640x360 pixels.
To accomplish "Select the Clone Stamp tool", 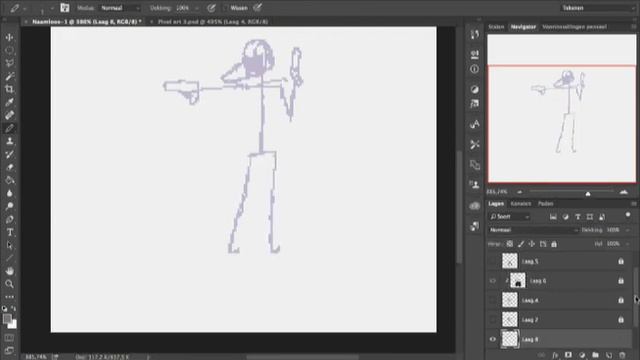I will pos(9,141).
